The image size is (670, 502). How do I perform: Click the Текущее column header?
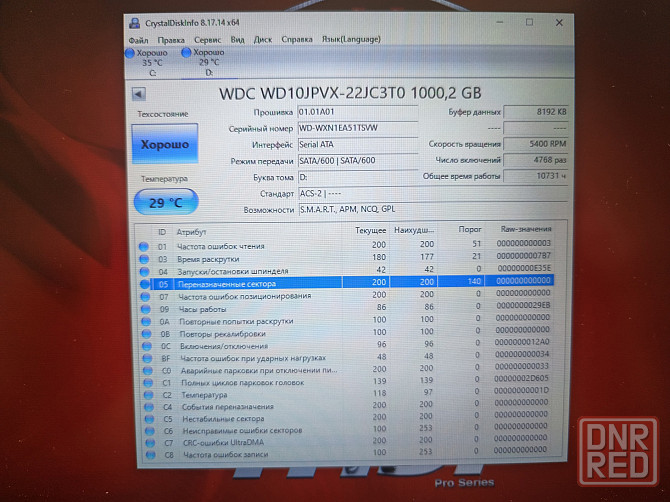[370, 231]
